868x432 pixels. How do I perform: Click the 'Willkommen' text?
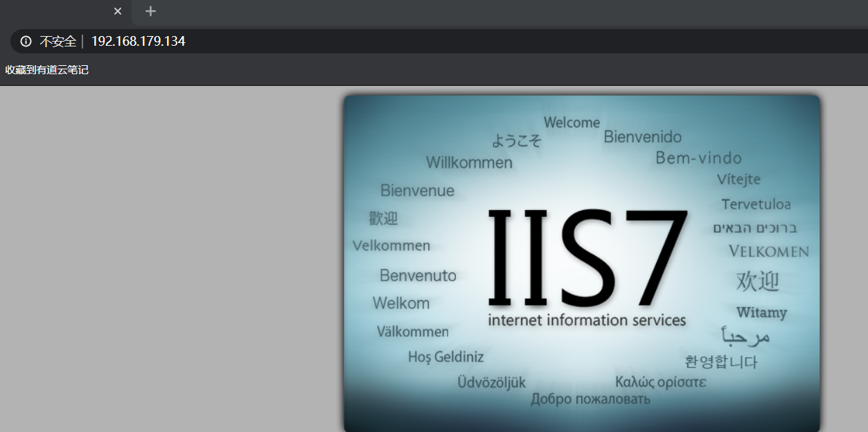click(x=469, y=163)
